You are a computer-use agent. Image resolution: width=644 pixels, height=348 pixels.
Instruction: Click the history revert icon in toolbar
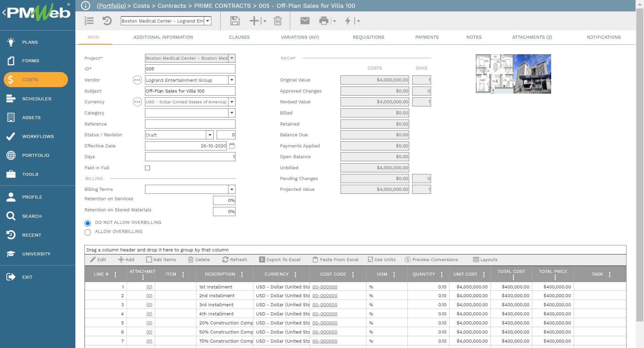[107, 21]
